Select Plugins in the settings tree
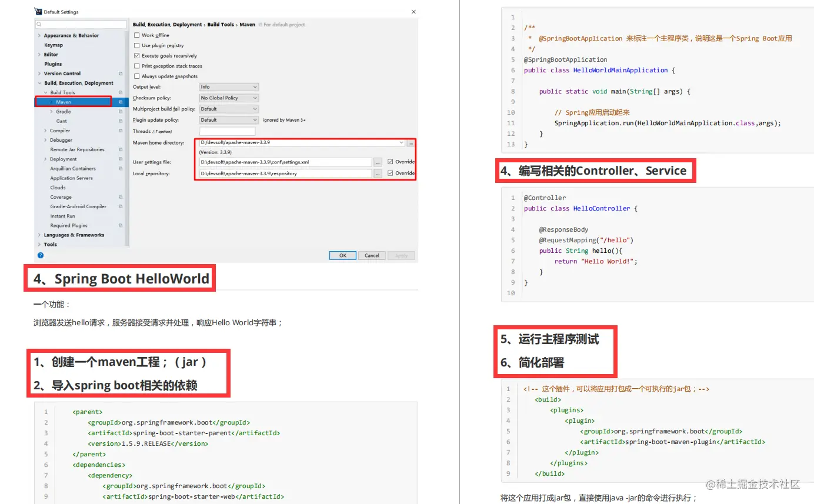Viewport: 814px width, 504px height. pyautogui.click(x=53, y=64)
